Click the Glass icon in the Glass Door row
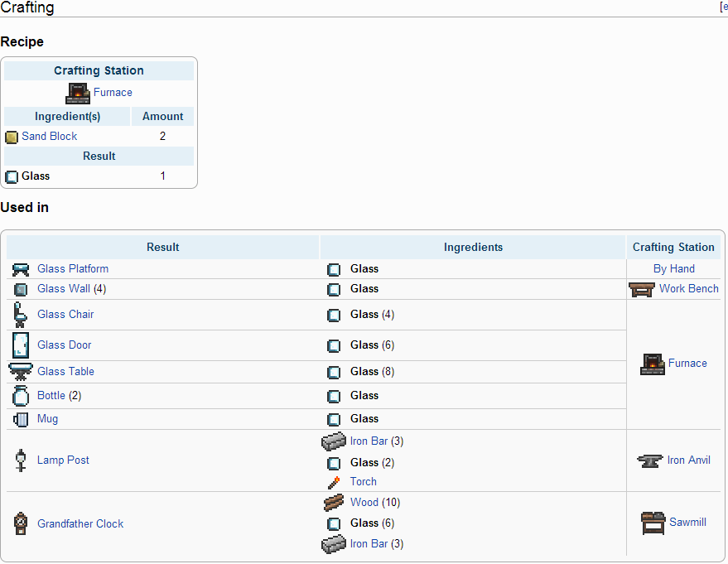 [334, 346]
